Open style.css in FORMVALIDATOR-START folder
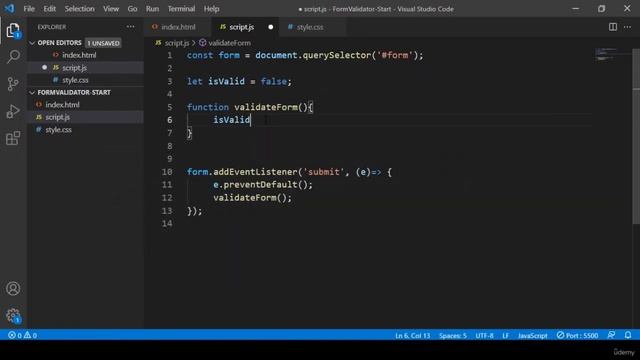The width and height of the screenshot is (640, 360). (85, 130)
